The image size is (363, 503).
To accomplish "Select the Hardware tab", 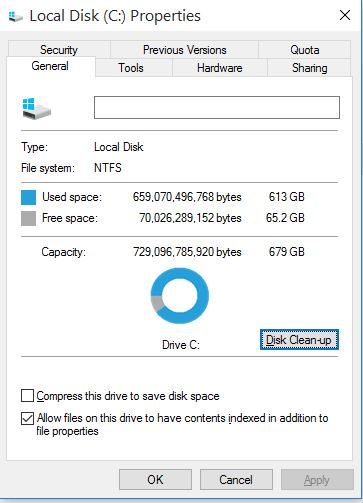I will click(220, 68).
